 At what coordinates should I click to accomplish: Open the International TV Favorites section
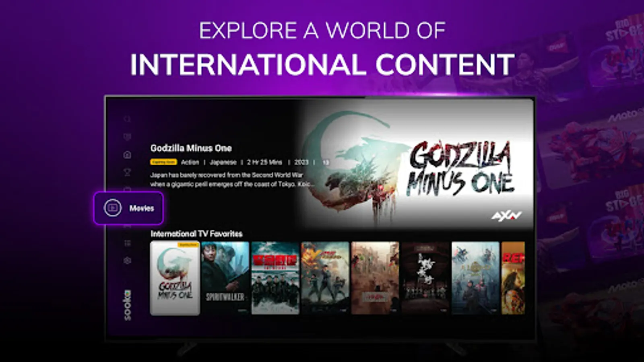pos(196,233)
